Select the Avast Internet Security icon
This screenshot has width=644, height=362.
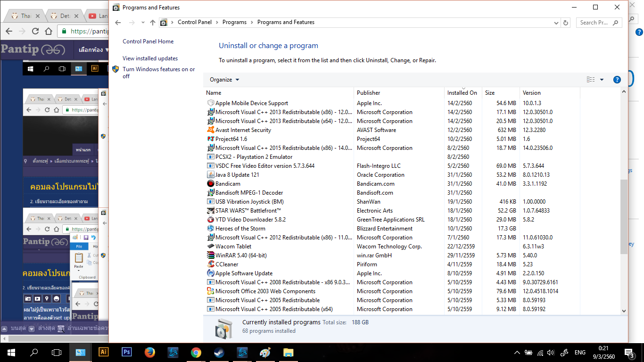(211, 130)
